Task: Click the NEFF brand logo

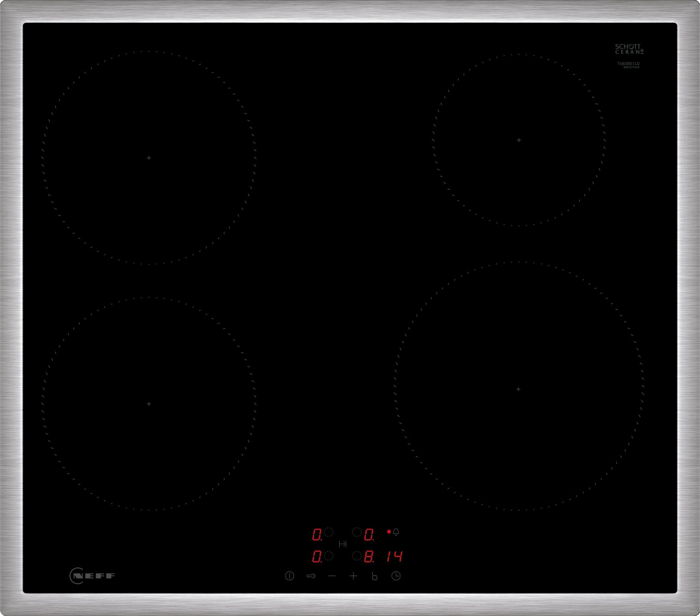Action: pos(92,576)
